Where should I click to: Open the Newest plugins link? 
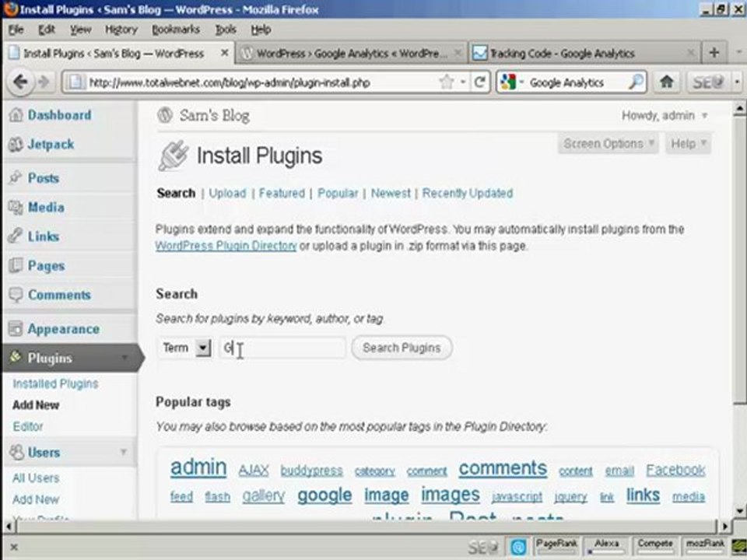pyautogui.click(x=391, y=194)
